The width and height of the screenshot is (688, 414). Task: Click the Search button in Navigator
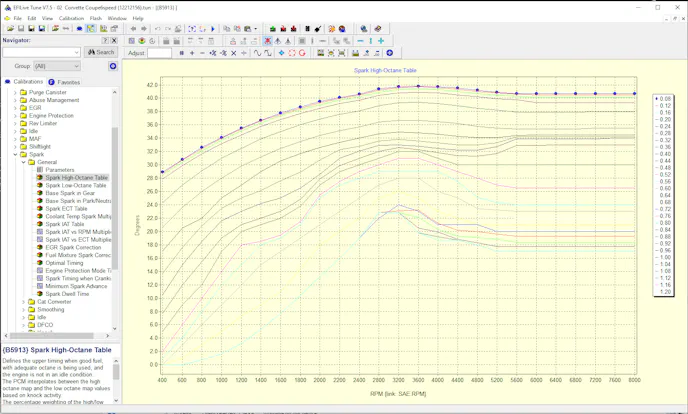pyautogui.click(x=101, y=52)
